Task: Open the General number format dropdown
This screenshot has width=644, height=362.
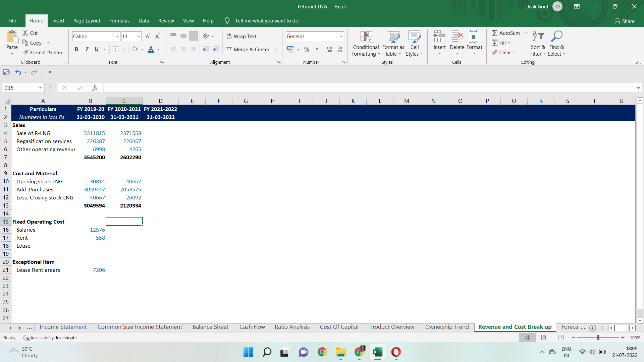Action: point(341,36)
